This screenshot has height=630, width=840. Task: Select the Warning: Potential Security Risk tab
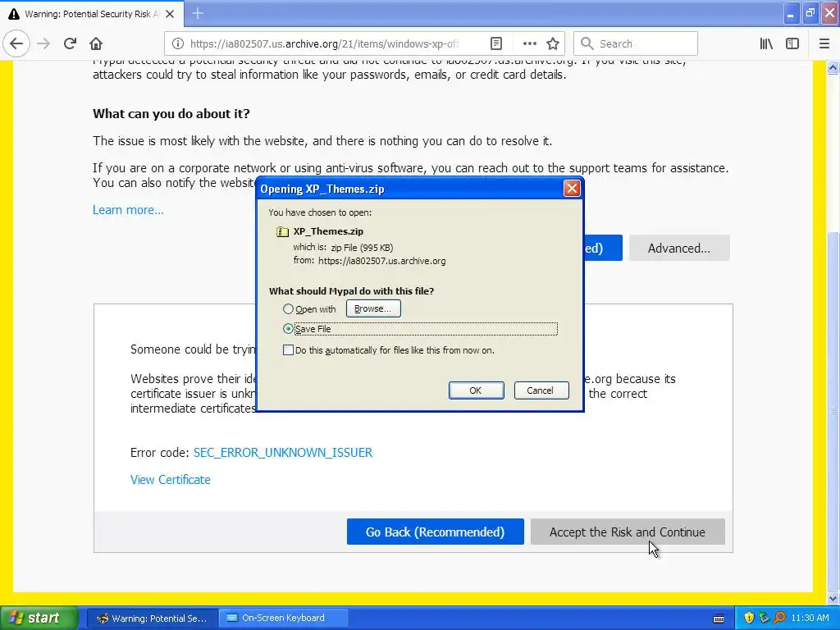click(x=92, y=14)
